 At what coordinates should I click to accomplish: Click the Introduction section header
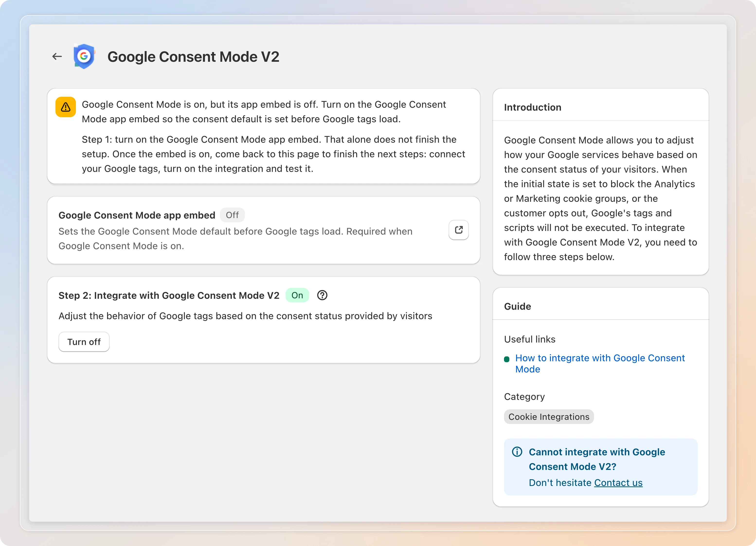pyautogui.click(x=533, y=107)
